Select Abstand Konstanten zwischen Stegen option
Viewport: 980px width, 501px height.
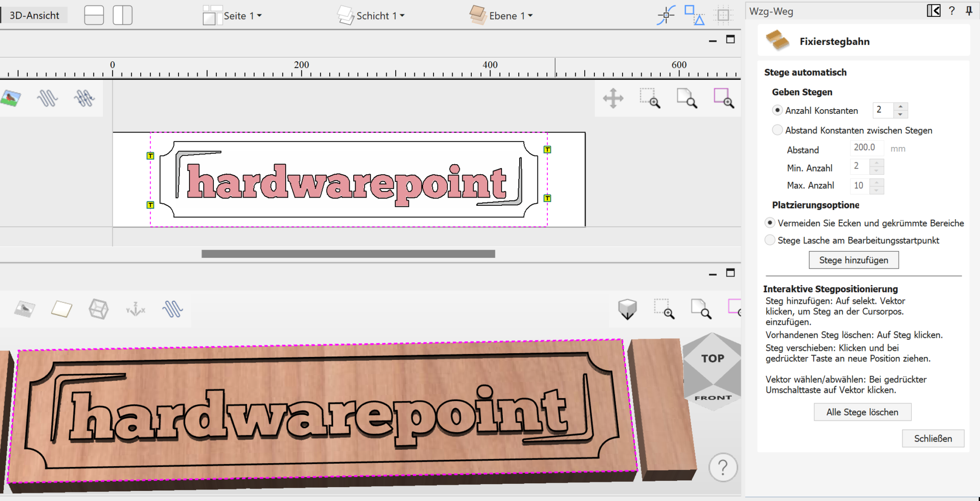[777, 130]
